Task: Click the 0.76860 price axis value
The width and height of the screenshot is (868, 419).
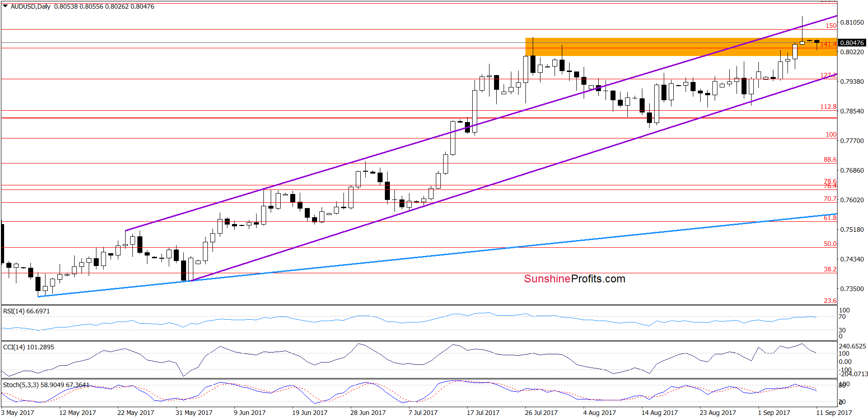Action: click(852, 170)
